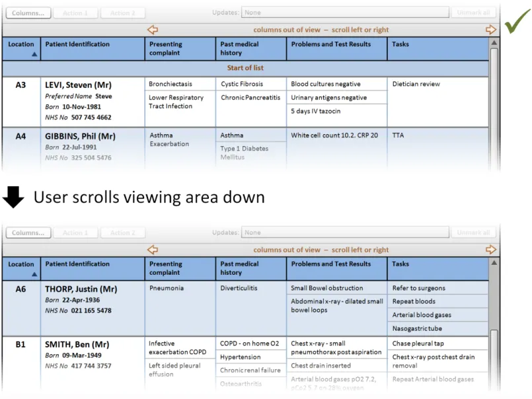Select the Dietician review task
The image size is (532, 399).
click(416, 85)
